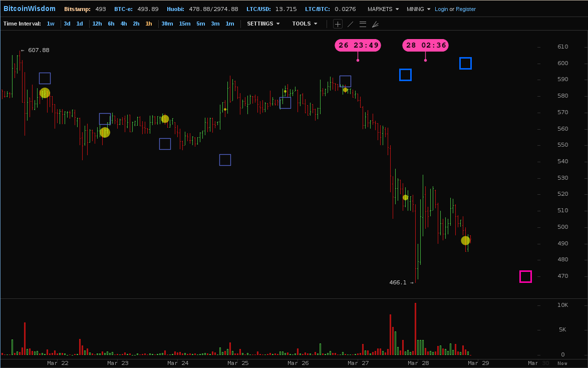The height and width of the screenshot is (368, 588).
Task: Click the bright blue square marker near 600
Action: 465,63
